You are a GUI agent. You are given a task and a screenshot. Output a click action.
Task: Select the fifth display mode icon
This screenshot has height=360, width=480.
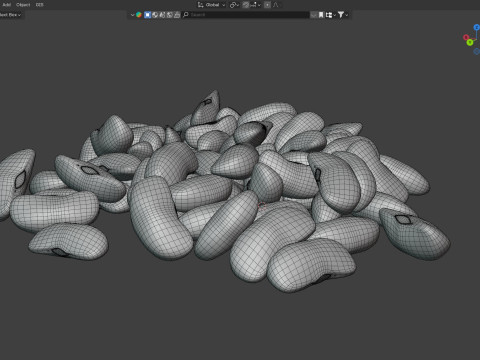pyautogui.click(x=177, y=15)
